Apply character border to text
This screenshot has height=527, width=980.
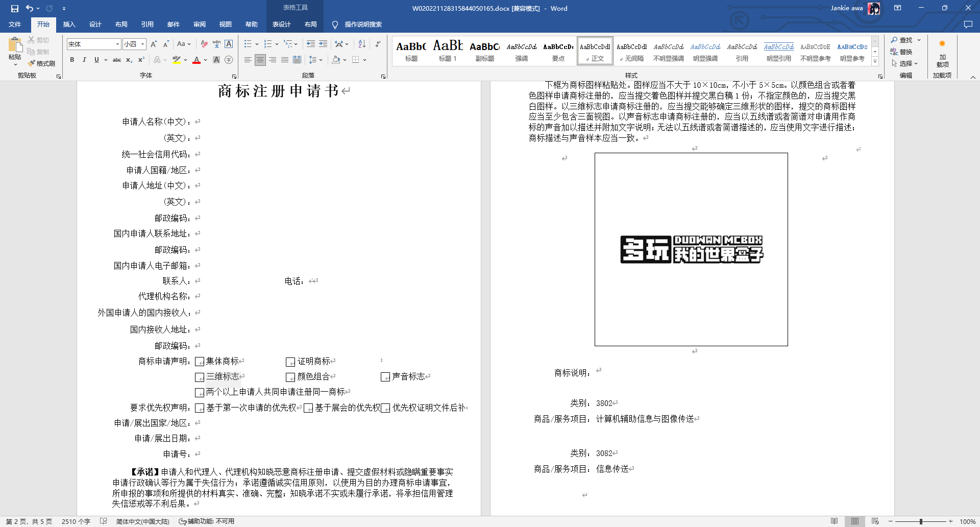(229, 44)
